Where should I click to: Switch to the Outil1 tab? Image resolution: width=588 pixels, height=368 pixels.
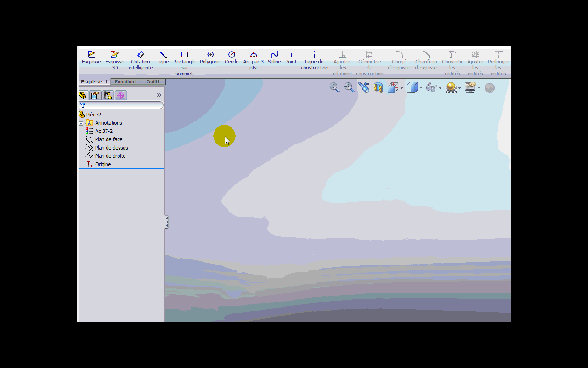coord(153,82)
